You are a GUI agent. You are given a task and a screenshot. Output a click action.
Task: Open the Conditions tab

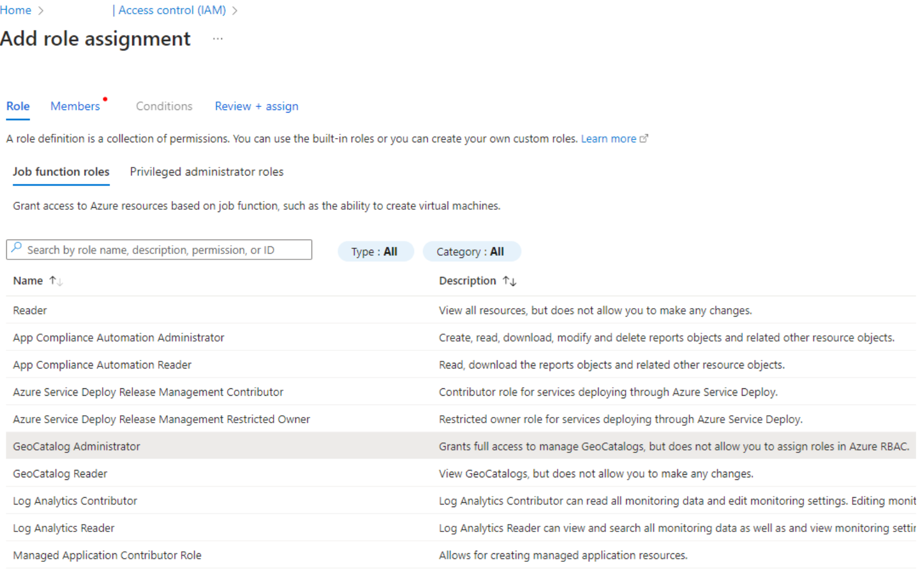(x=164, y=106)
